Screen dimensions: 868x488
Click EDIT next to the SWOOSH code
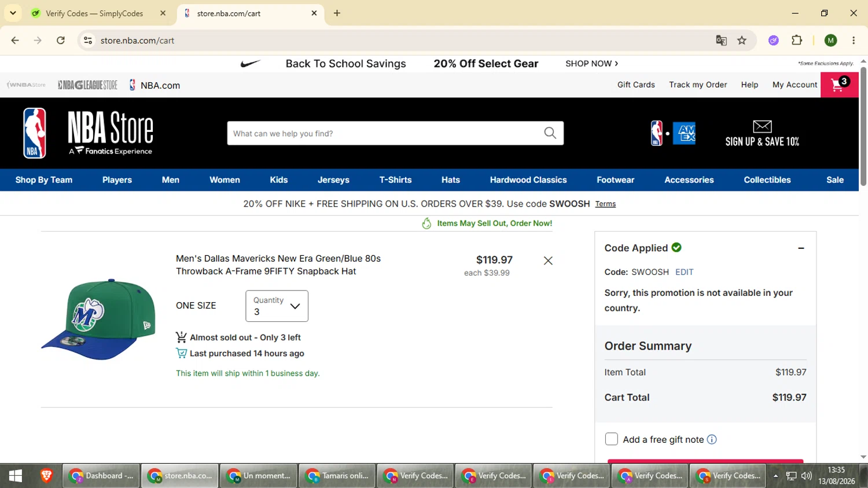pos(685,272)
